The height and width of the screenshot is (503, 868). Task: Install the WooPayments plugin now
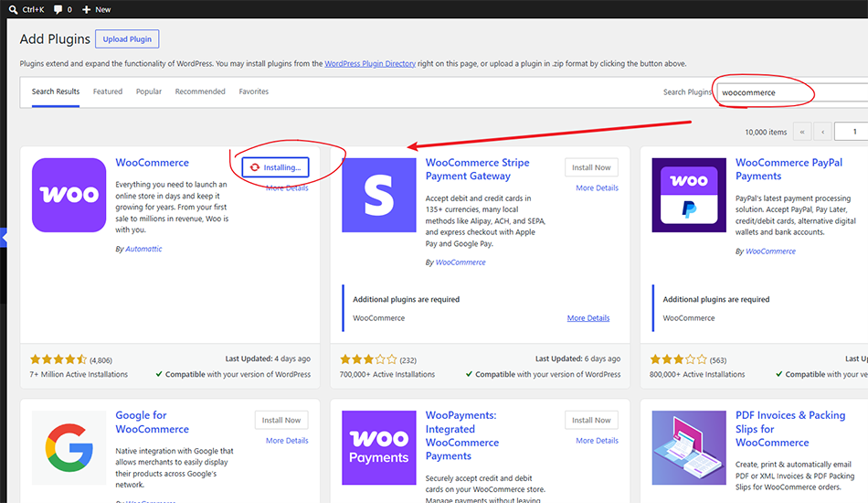[591, 420]
